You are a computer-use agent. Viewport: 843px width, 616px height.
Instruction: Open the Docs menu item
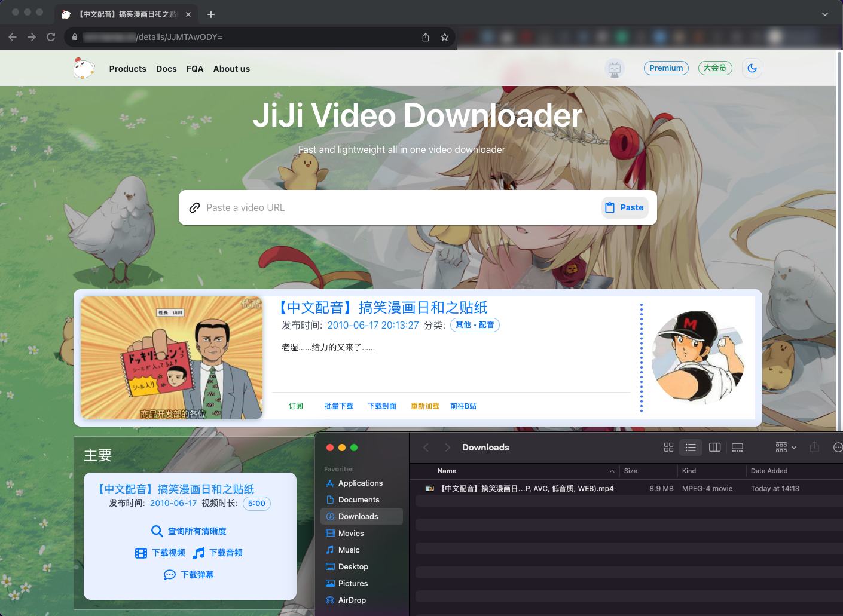pyautogui.click(x=166, y=69)
